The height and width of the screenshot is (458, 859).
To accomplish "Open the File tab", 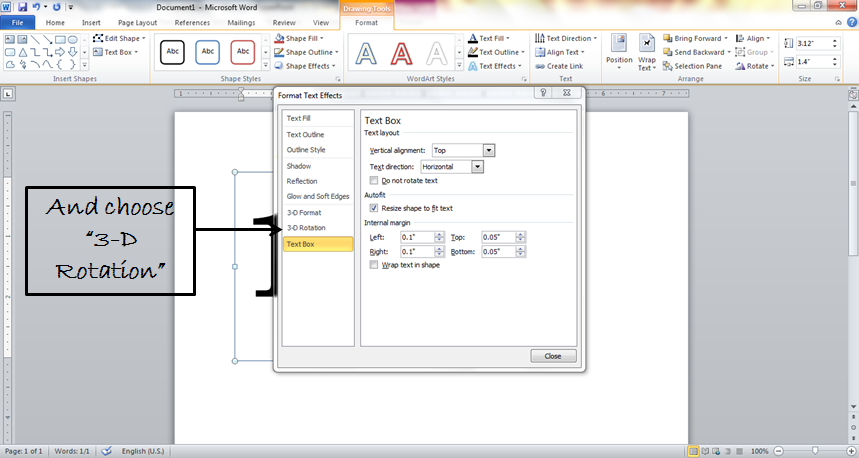I will tap(18, 21).
